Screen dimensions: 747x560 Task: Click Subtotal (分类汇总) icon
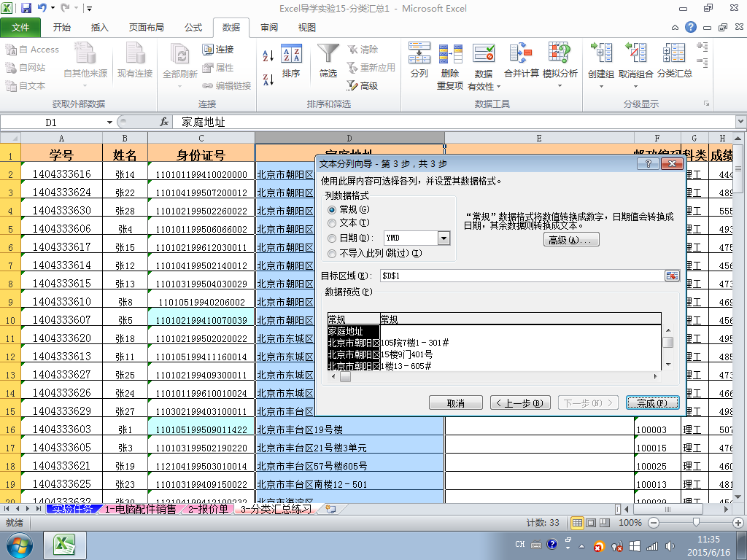(x=675, y=60)
